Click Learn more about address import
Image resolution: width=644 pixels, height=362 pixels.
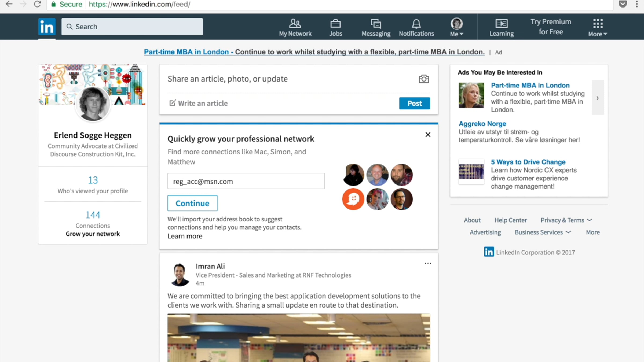pyautogui.click(x=185, y=236)
